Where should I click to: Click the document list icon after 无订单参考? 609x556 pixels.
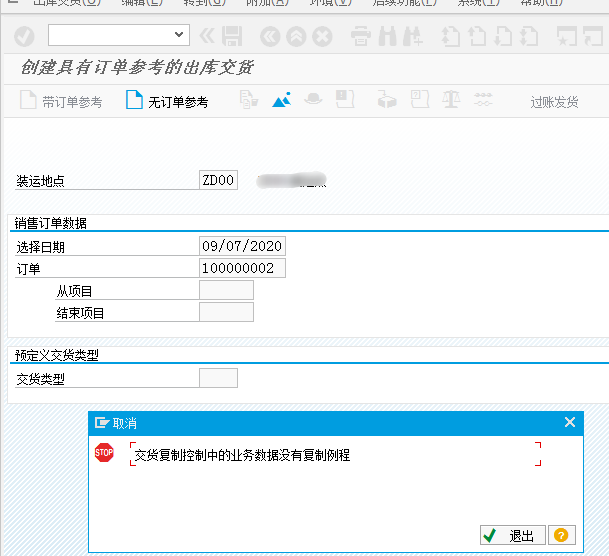pyautogui.click(x=249, y=100)
